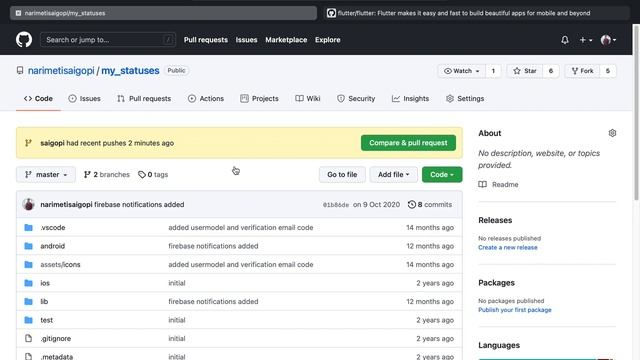Click the branch icon in the push banner
Image resolution: width=640 pixels, height=360 pixels.
(x=28, y=143)
